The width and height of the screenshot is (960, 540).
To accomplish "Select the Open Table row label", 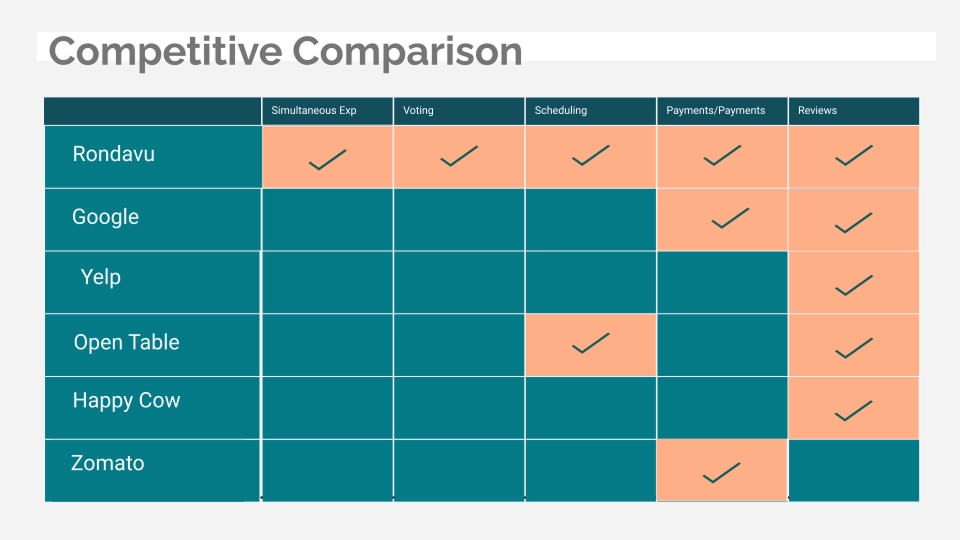I will (126, 342).
